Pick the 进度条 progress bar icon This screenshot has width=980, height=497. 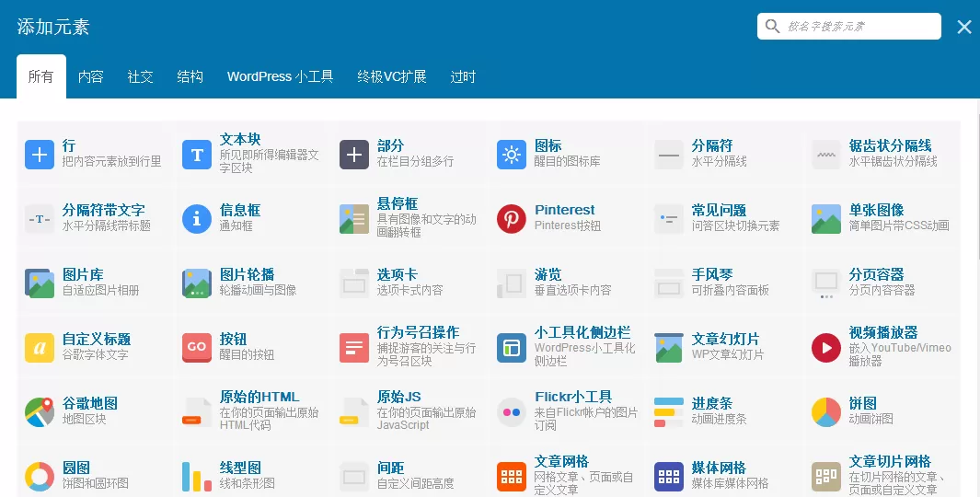pyautogui.click(x=669, y=412)
